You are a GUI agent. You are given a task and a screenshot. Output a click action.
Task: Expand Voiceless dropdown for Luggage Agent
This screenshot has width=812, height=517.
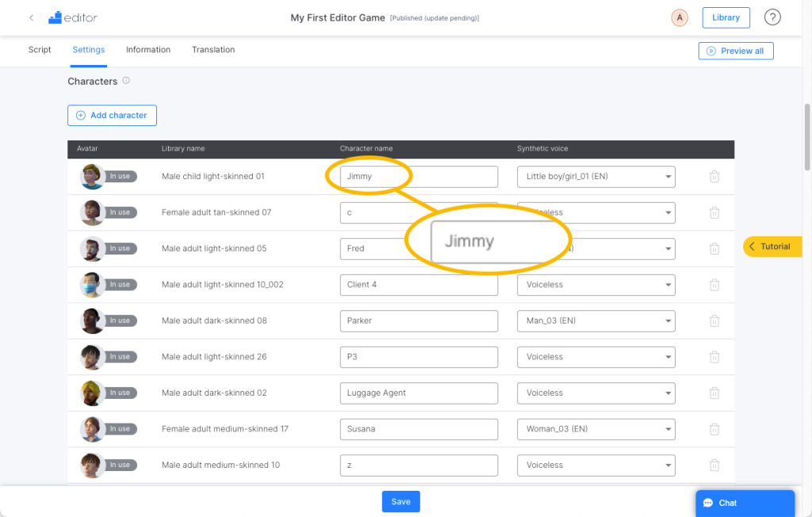(596, 393)
